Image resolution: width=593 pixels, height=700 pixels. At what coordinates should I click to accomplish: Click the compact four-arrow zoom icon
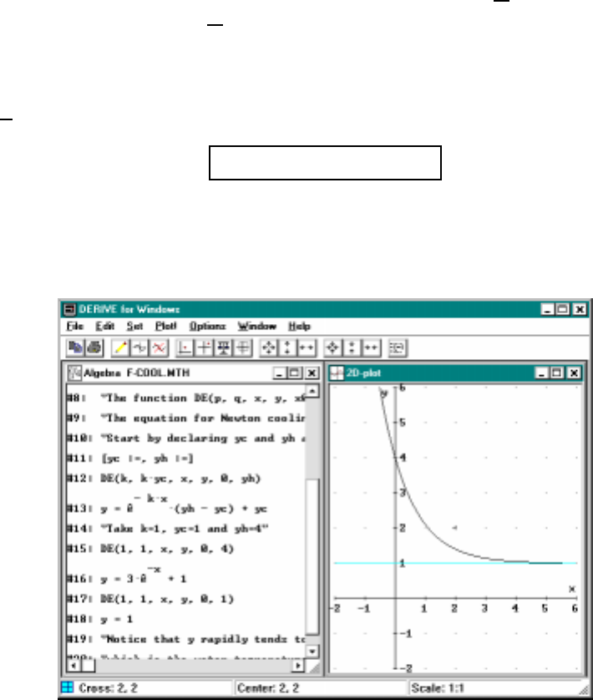332,347
